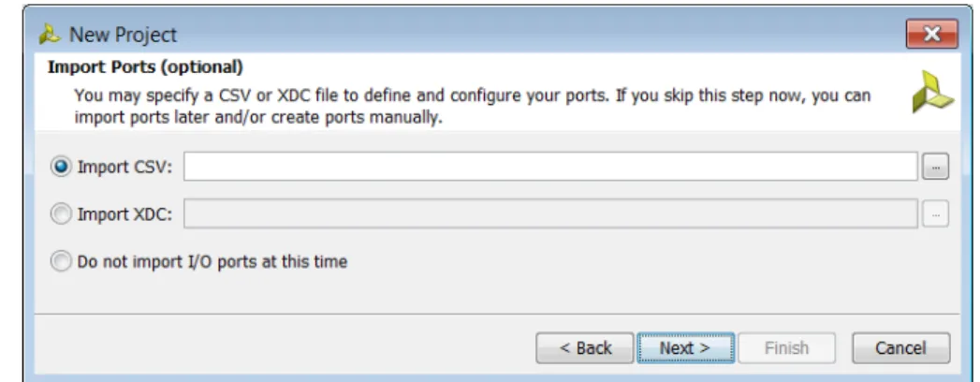Image resolution: width=980 pixels, height=382 pixels.
Task: Proceed with the Next button
Action: 685,348
